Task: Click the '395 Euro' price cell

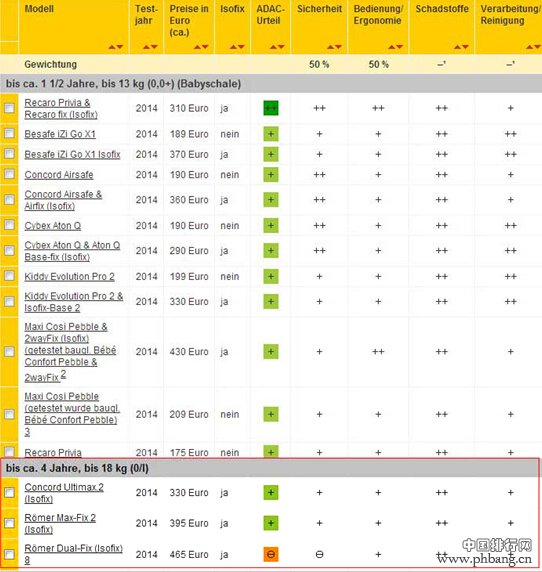Action: click(189, 523)
